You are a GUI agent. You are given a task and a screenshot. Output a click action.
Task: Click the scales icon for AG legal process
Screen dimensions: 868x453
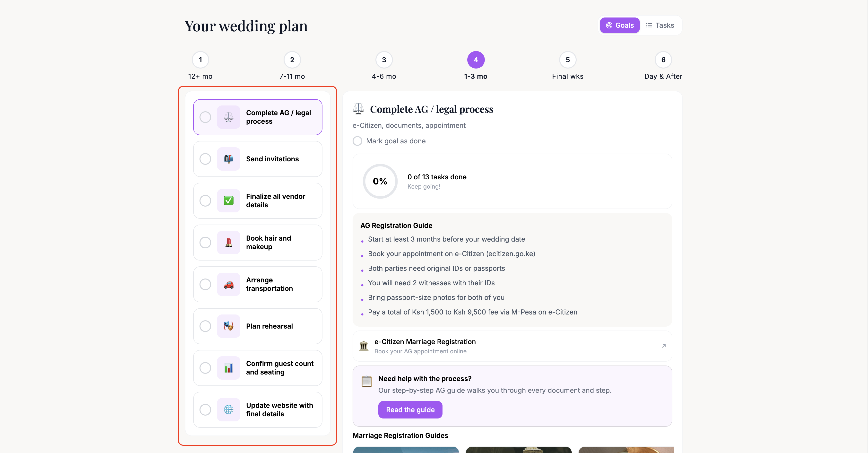228,117
